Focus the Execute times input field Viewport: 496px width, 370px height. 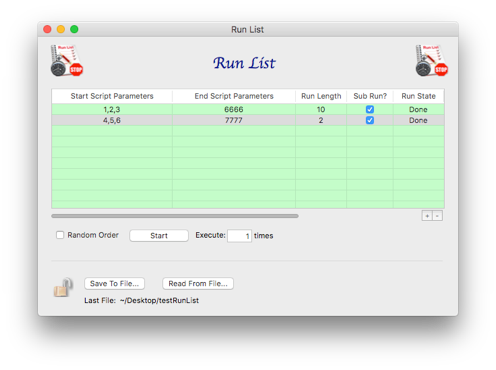tap(239, 236)
